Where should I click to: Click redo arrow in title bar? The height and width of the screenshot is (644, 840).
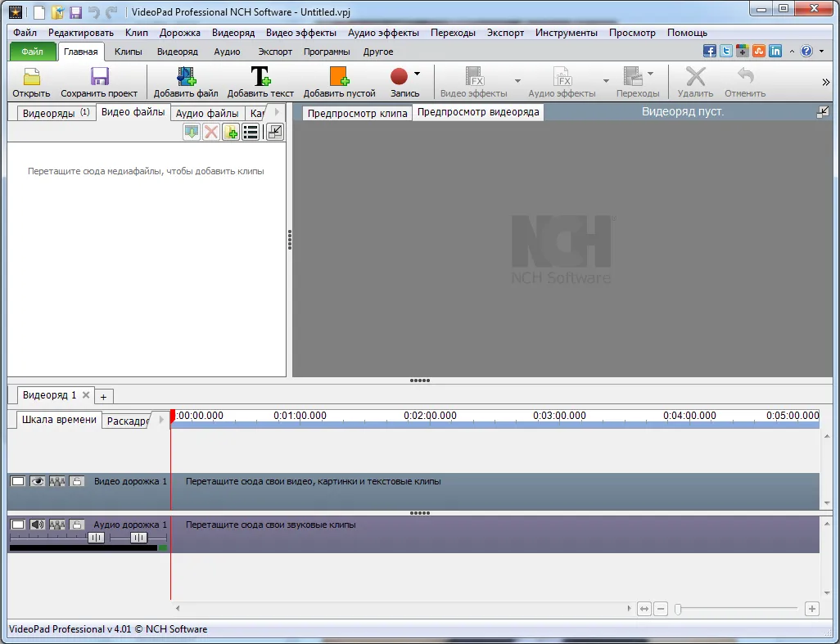tap(111, 11)
